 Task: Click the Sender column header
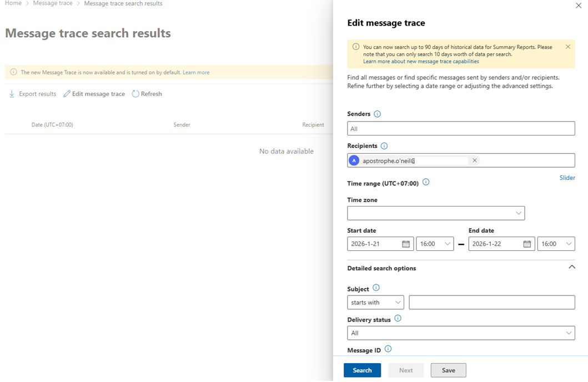point(182,125)
